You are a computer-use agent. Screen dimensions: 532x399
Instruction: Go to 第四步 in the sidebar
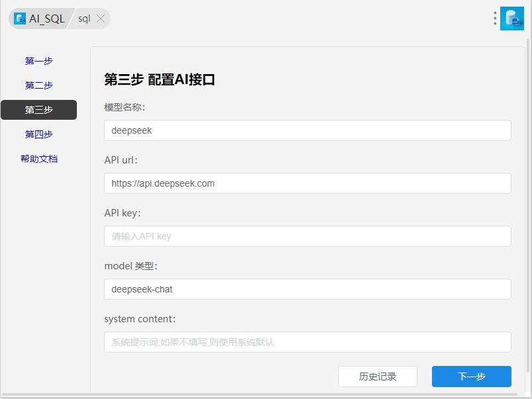click(x=38, y=134)
